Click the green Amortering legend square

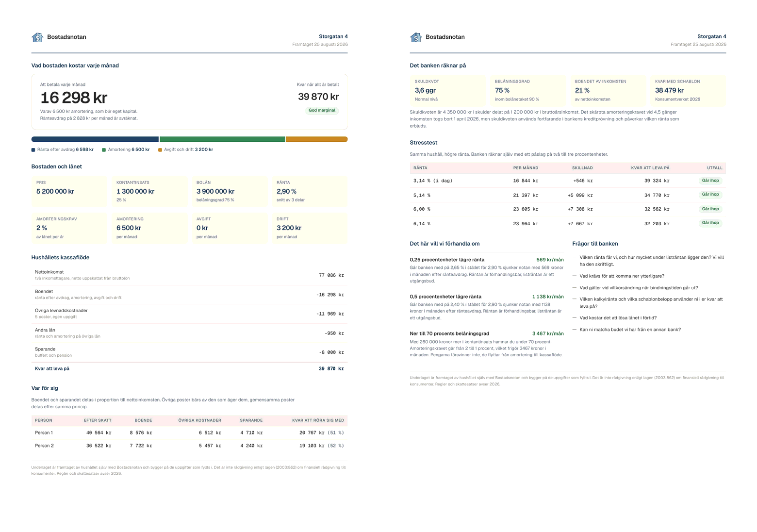[x=104, y=150]
